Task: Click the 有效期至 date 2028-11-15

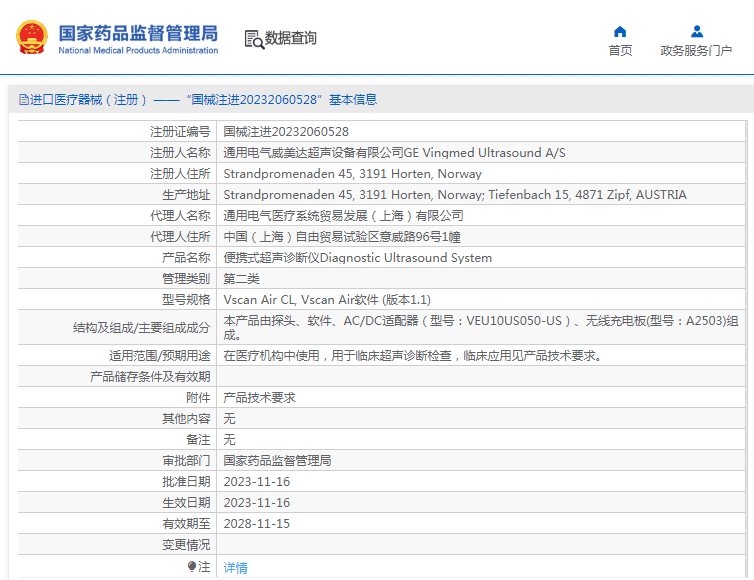Action: (x=256, y=523)
